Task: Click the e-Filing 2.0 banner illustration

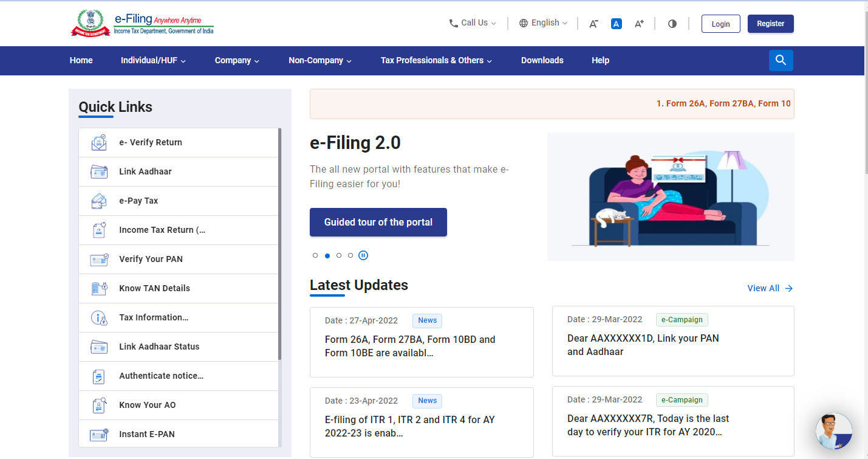Action: point(671,196)
